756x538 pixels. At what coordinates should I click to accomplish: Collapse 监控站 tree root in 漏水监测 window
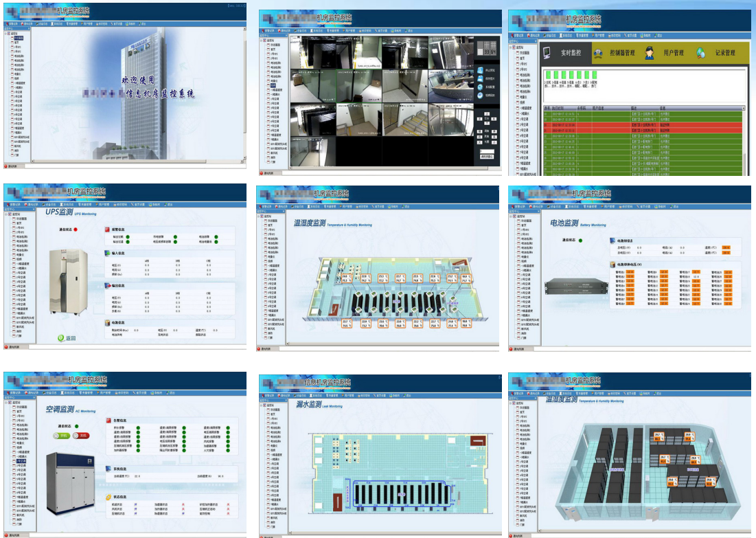261,407
